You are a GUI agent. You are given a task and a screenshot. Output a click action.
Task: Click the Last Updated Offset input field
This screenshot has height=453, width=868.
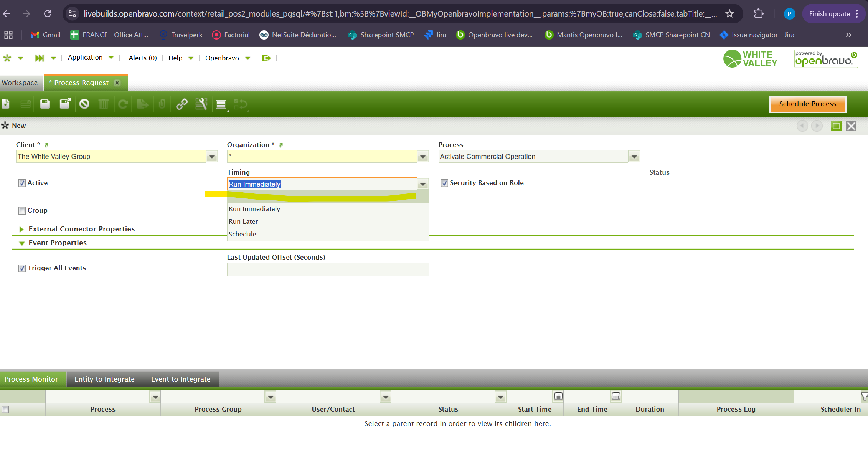(328, 269)
